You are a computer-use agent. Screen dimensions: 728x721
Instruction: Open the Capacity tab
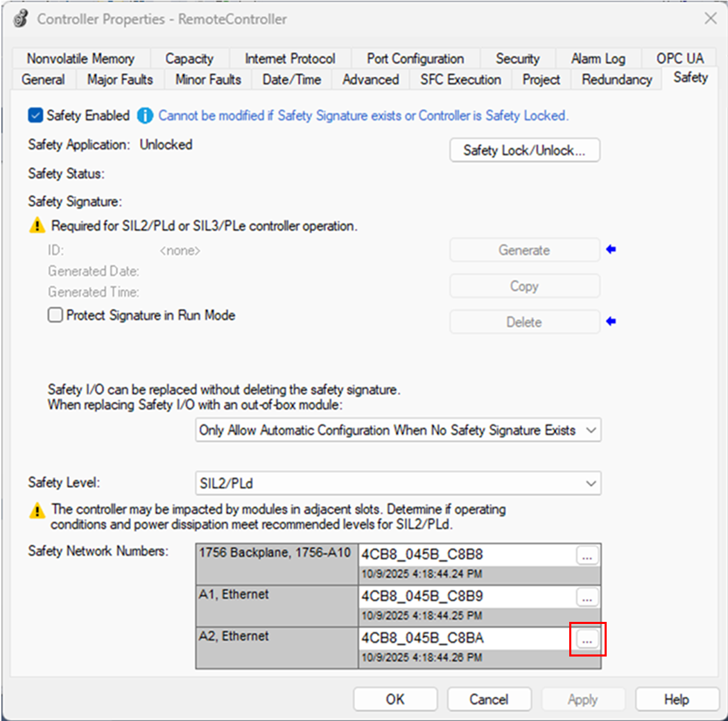click(x=189, y=58)
